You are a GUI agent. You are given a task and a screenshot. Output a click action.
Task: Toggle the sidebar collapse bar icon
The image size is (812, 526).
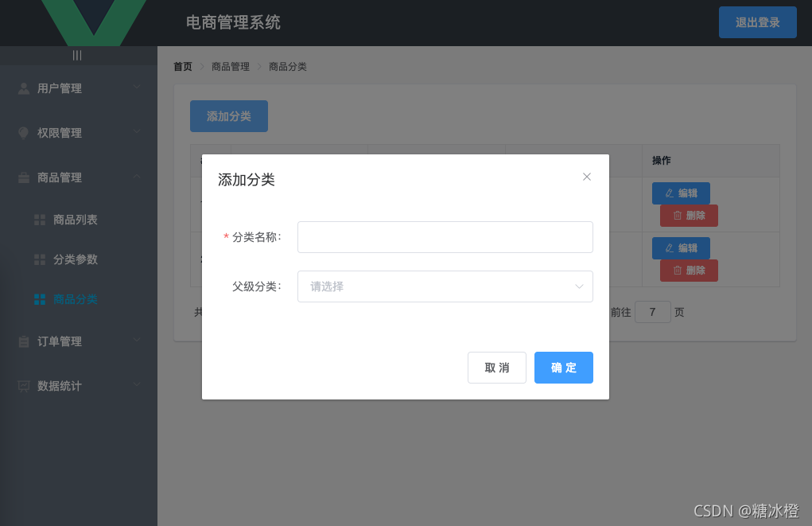click(77, 56)
